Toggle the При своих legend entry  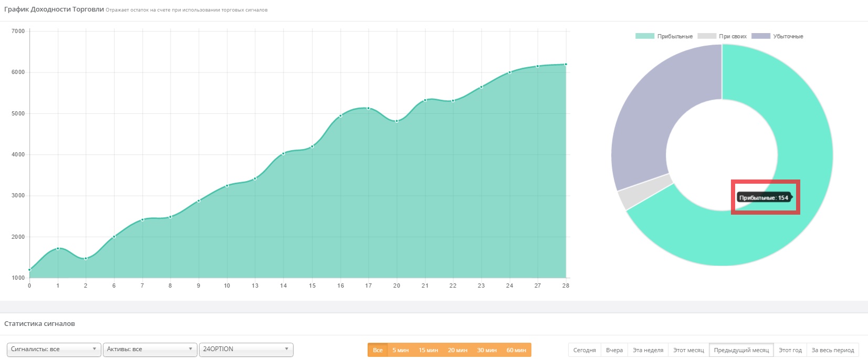722,36
